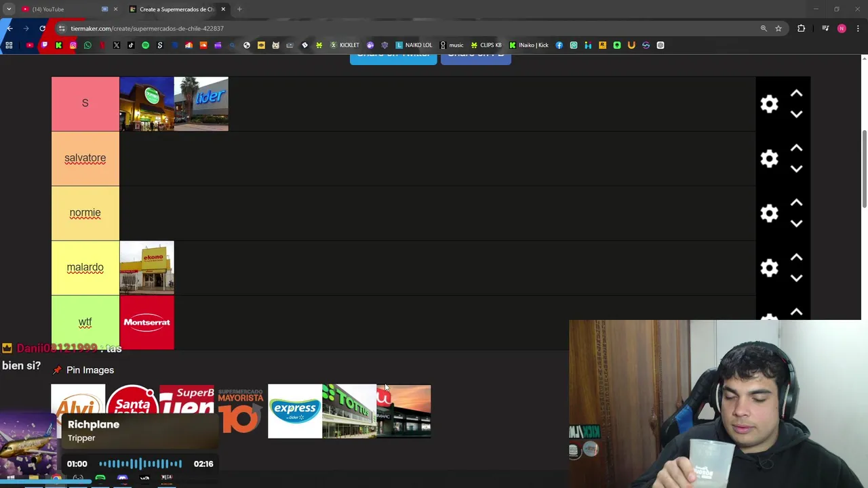Viewport: 868px width, 488px height.
Task: Move wtf tier row up
Action: (796, 312)
